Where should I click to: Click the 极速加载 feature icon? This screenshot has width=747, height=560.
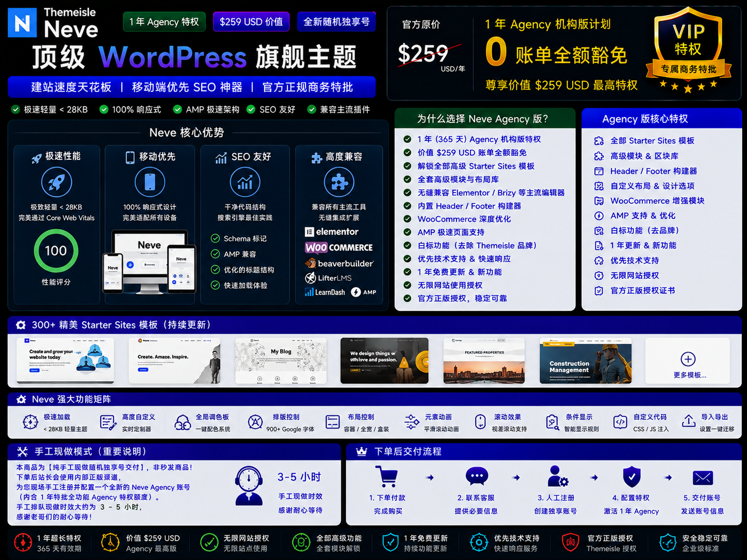[x=30, y=422]
